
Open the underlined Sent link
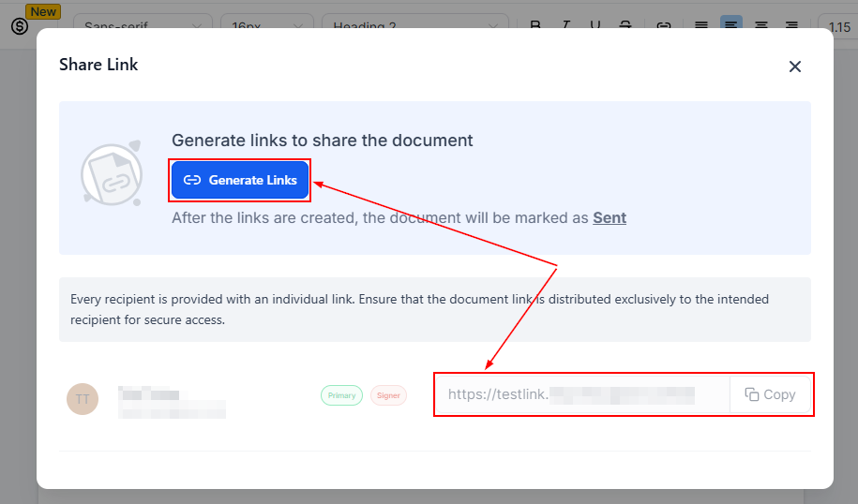609,217
